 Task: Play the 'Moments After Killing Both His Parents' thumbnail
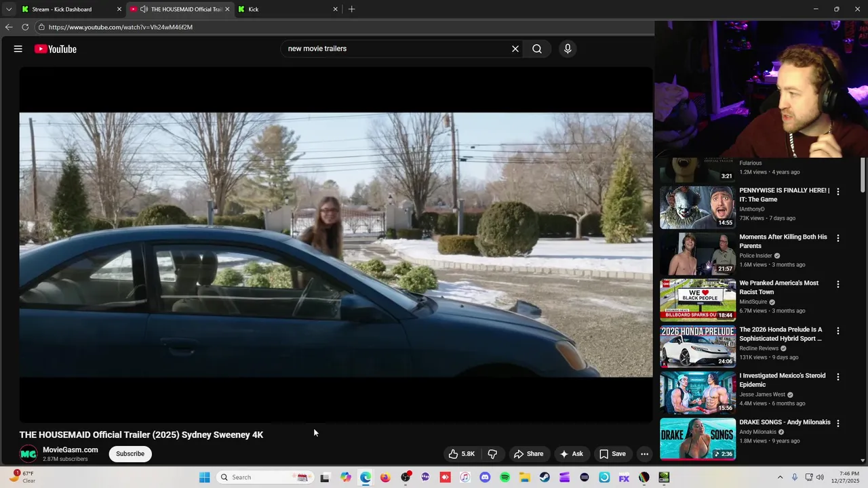click(x=698, y=253)
